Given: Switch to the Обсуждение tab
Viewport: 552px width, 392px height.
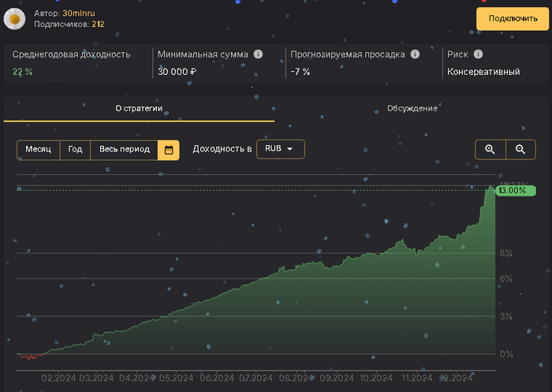Looking at the screenshot, I should (412, 108).
